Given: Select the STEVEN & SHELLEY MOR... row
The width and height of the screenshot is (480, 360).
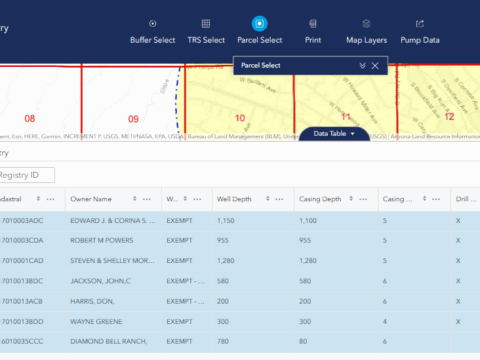Looking at the screenshot, I should point(240,261).
